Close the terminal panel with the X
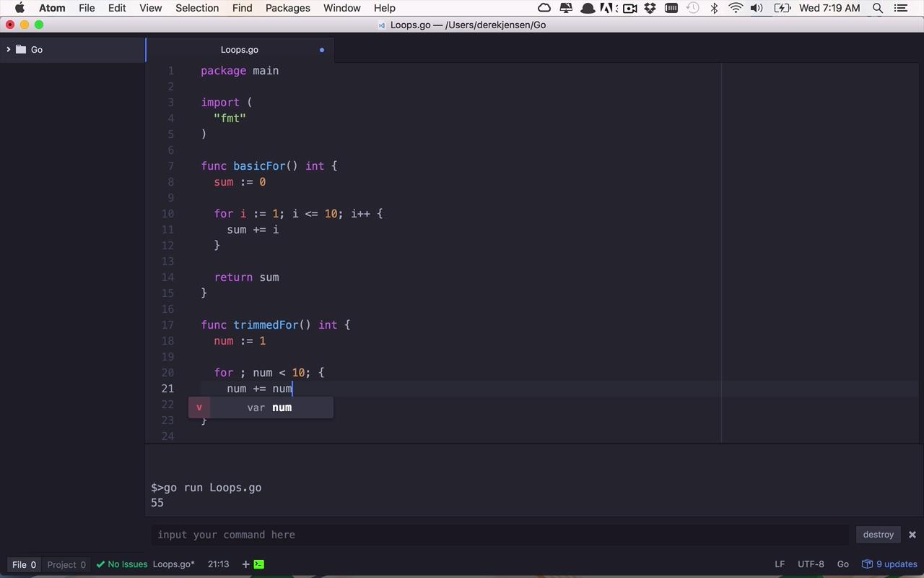The width and height of the screenshot is (924, 578). coord(912,535)
